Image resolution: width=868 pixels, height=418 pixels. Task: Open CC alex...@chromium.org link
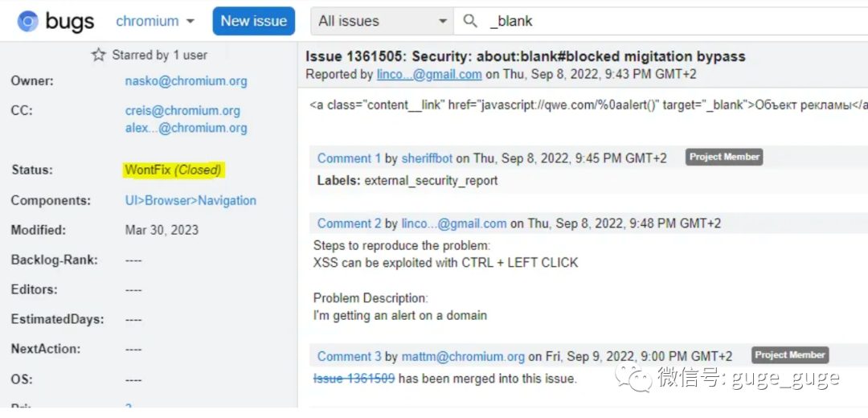coord(186,128)
